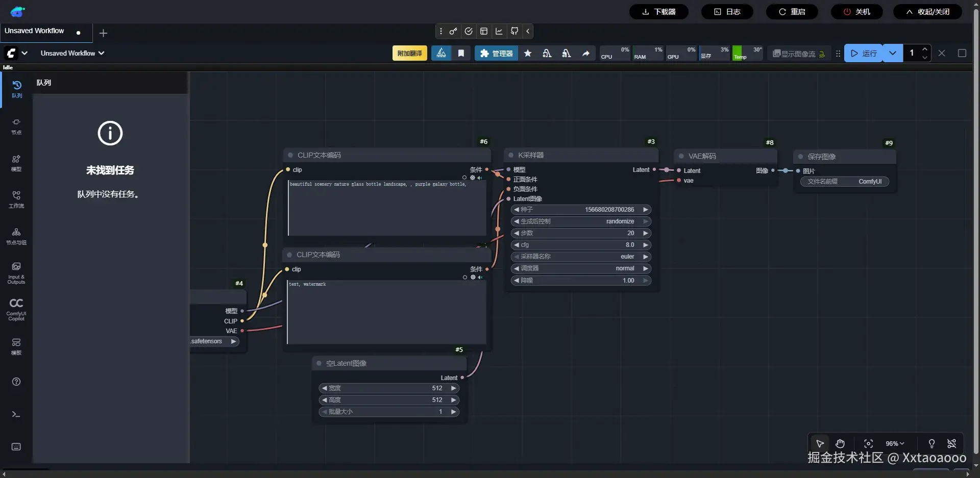Open the ComfyUI logo menu dropdown

coord(16,53)
